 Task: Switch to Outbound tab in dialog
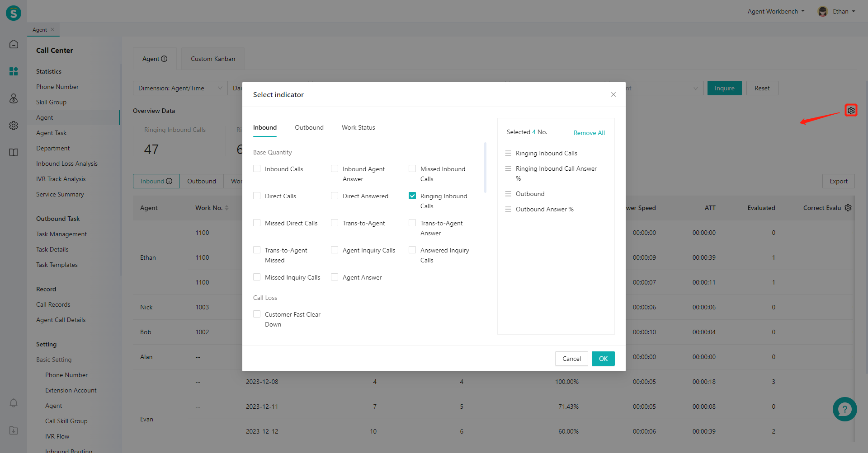[309, 127]
